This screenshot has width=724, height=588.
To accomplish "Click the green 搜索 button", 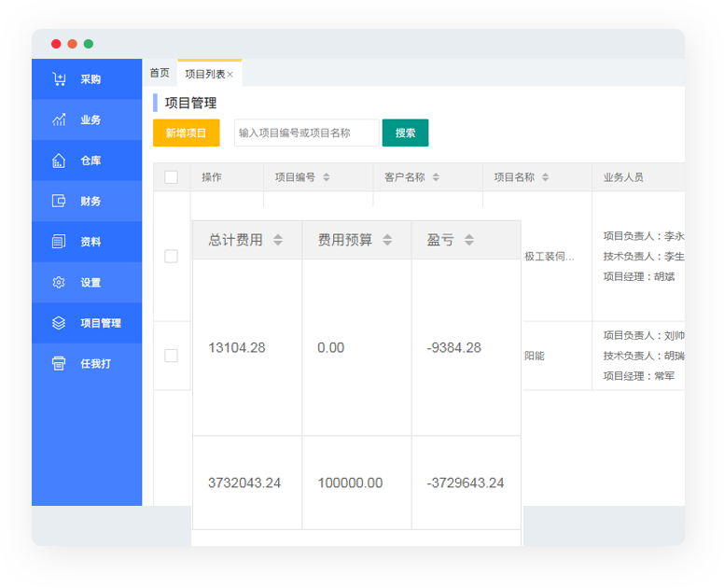I will 405,133.
